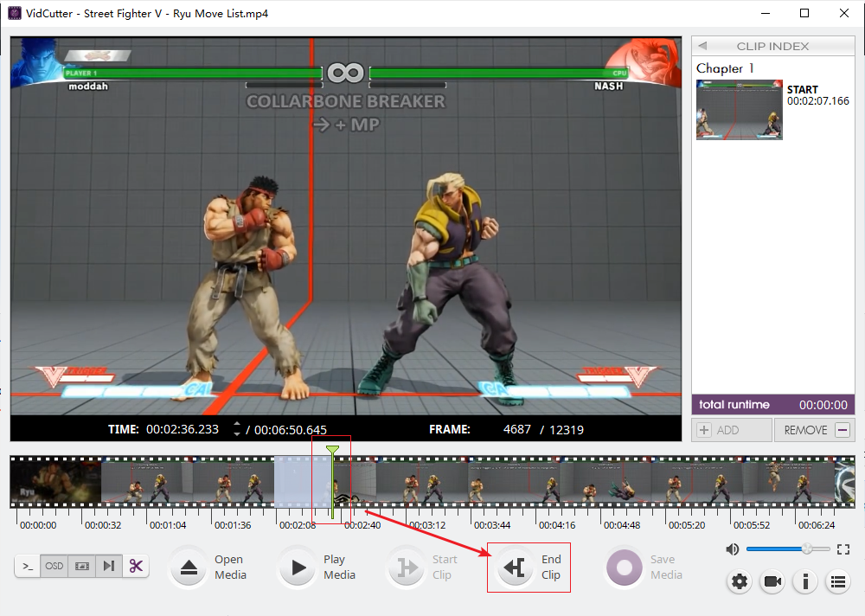The height and width of the screenshot is (616, 865).
Task: Click the next-frame step icon in toolbar
Action: tap(109, 567)
